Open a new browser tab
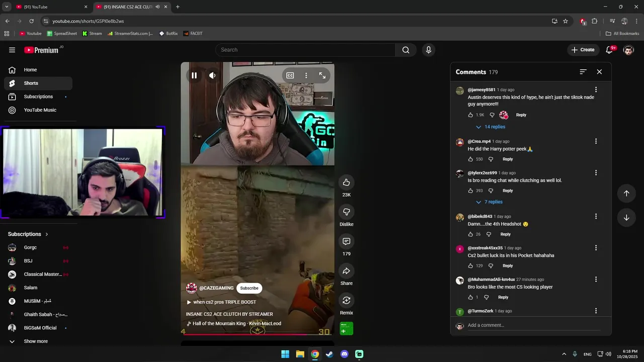This screenshot has height=362, width=644. (178, 7)
